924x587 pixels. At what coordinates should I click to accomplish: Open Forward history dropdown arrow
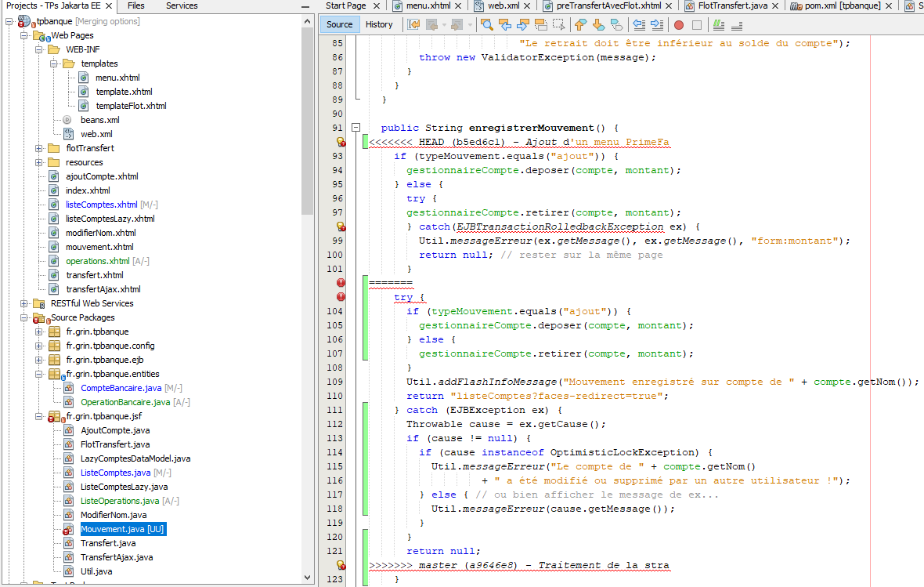(470, 25)
